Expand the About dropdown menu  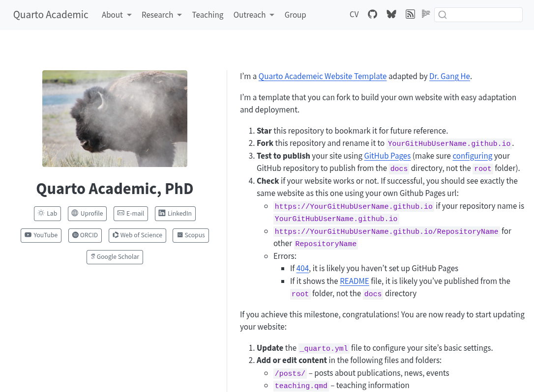coord(117,15)
